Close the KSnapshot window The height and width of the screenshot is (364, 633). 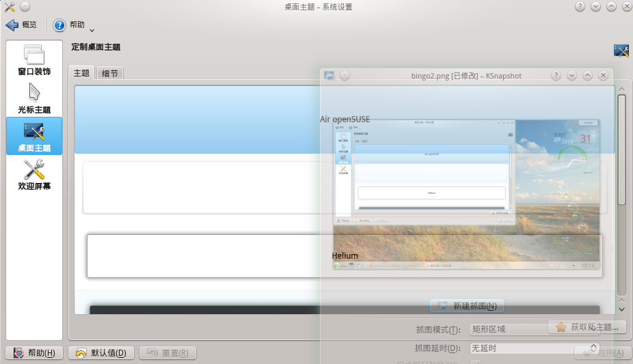[x=603, y=75]
